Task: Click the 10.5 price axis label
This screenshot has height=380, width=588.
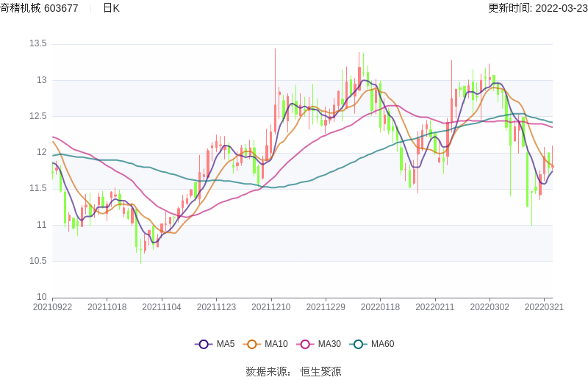Action: coord(37,261)
